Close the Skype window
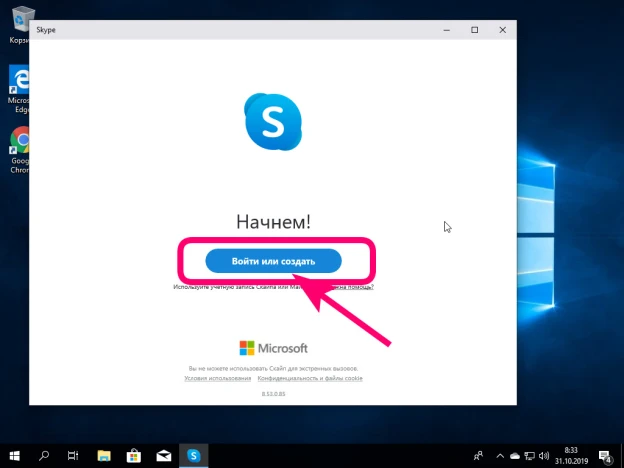This screenshot has width=624, height=468. click(x=503, y=30)
